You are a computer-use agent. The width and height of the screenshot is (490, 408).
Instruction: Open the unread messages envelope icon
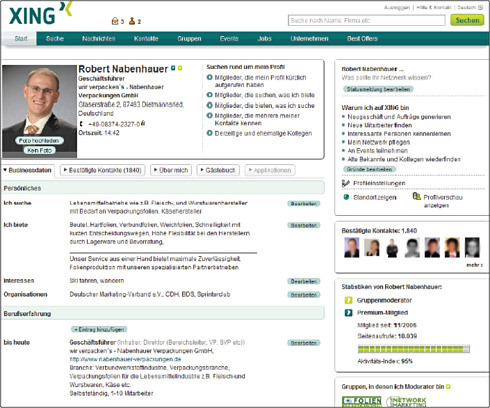[115, 21]
